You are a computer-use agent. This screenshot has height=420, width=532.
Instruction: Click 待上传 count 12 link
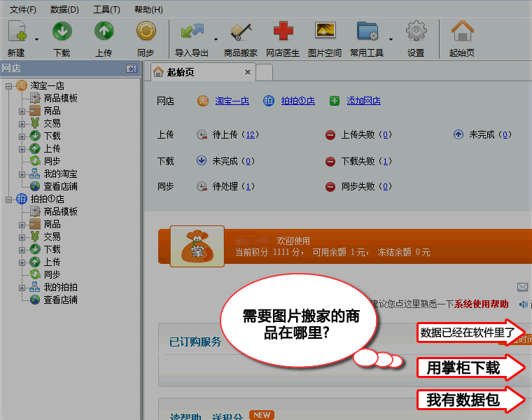tap(251, 134)
